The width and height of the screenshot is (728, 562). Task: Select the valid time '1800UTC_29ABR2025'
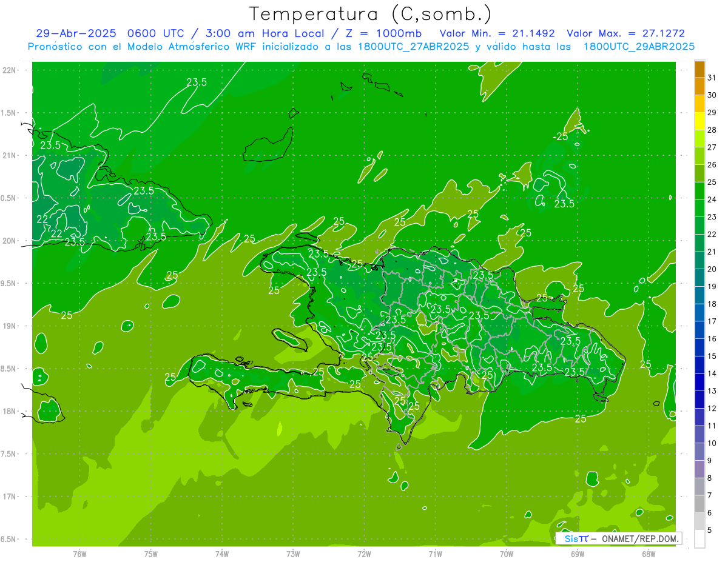639,47
